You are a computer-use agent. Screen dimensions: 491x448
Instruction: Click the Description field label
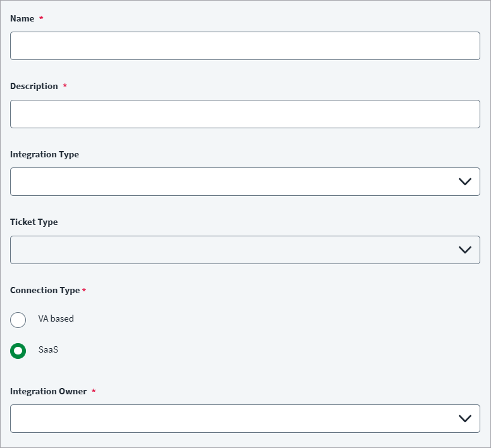point(34,87)
